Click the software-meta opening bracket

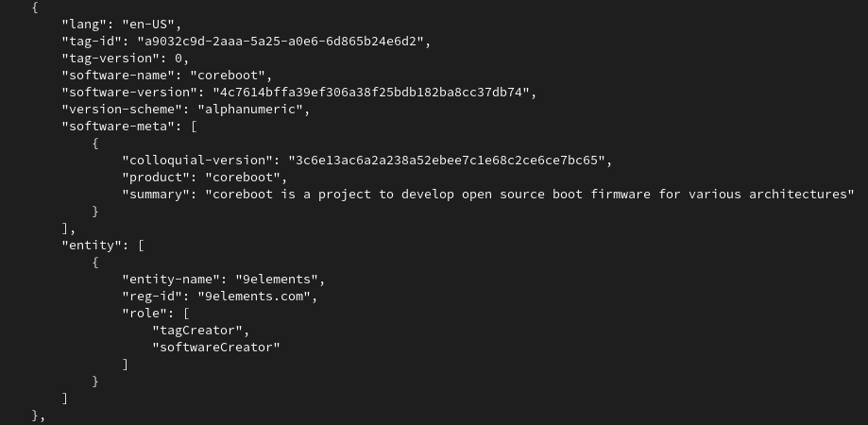click(194, 127)
